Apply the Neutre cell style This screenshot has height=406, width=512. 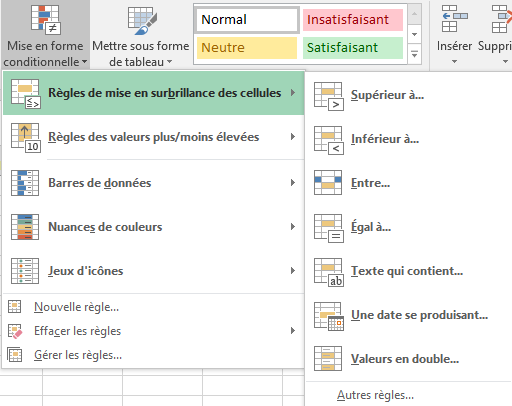(247, 48)
